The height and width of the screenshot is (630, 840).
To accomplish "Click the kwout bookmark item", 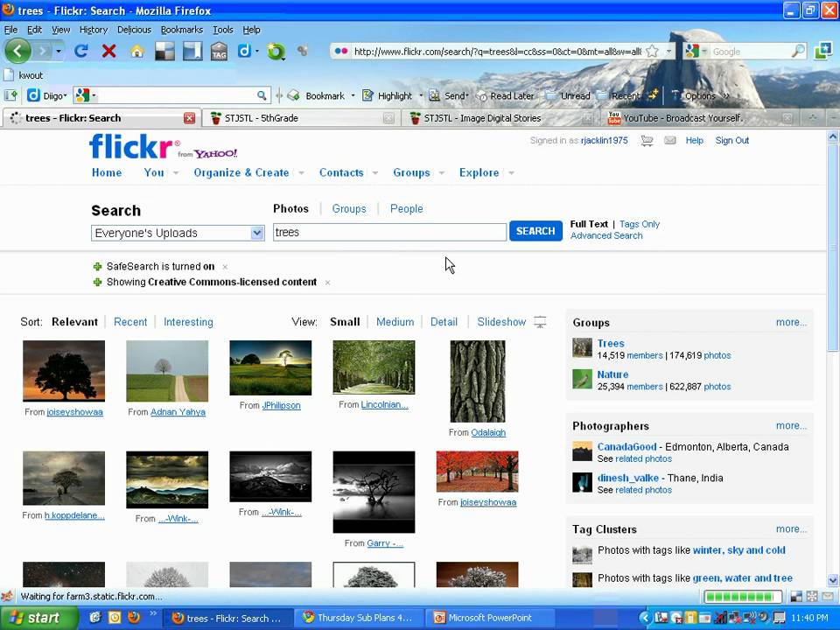I will [x=24, y=75].
